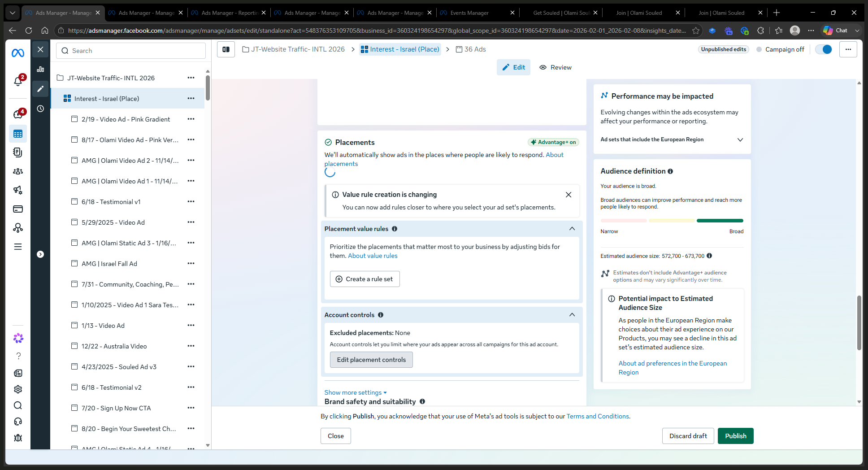Dismiss the Value rule creation notice

(569, 195)
